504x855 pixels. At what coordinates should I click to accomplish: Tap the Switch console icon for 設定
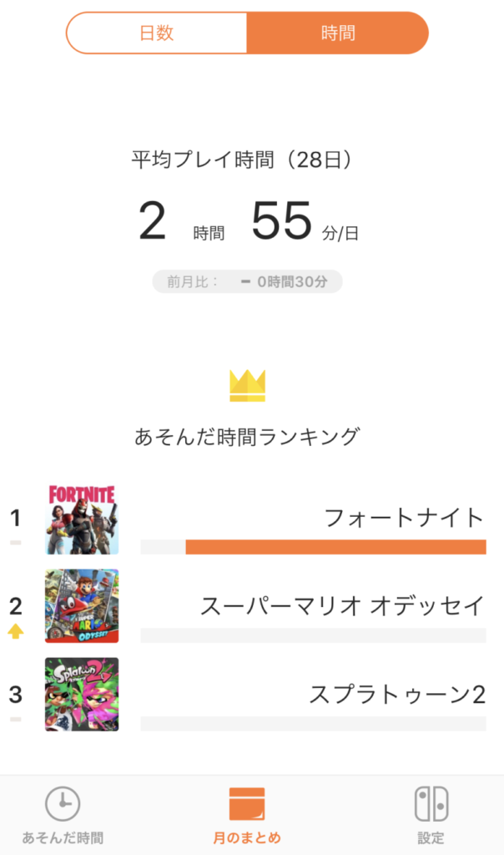click(x=431, y=804)
